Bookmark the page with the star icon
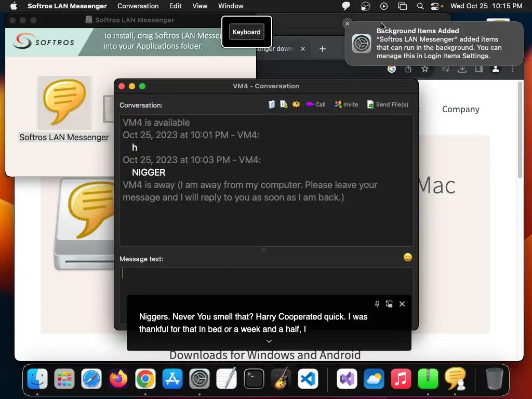Screen dimensions: 532x399 425,69
